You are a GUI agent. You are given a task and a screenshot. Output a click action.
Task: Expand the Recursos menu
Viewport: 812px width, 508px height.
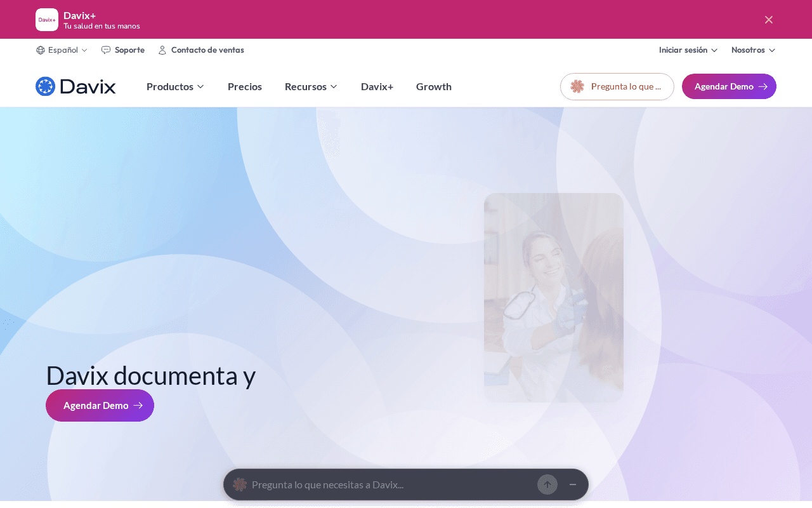point(311,86)
